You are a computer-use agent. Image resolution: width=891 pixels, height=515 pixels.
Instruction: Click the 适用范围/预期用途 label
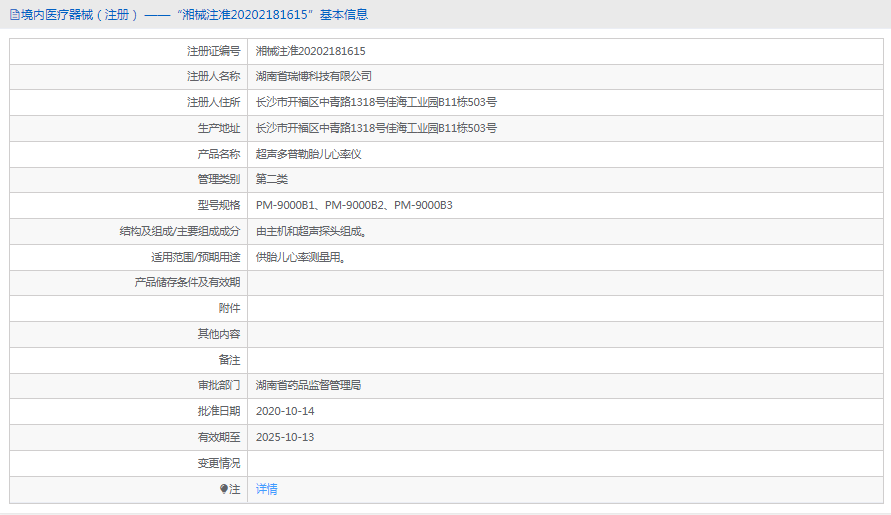195,257
